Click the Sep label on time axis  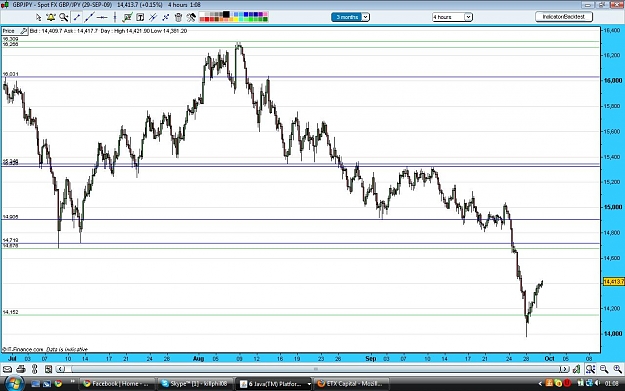(x=371, y=358)
